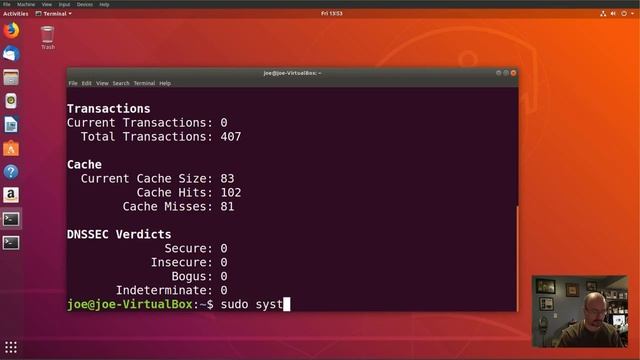Click 'Cache Misses: 81' line
This screenshot has width=640, height=360.
coord(178,207)
